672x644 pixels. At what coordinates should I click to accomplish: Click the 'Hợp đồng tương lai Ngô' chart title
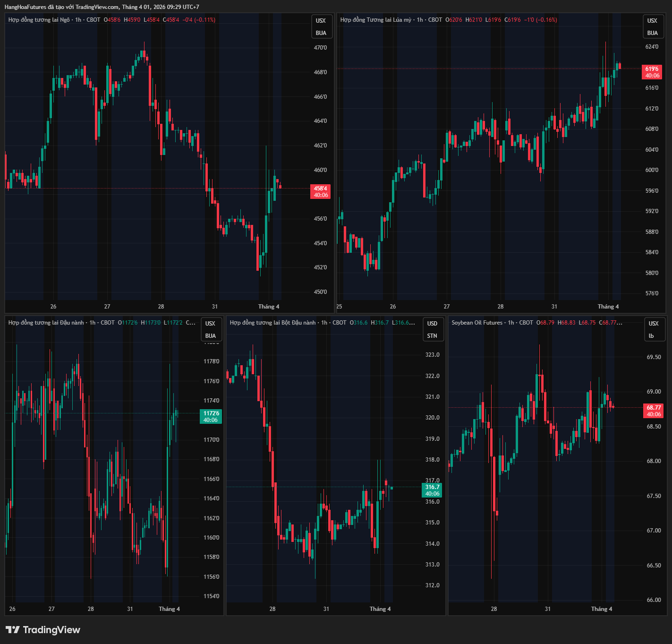(39, 20)
